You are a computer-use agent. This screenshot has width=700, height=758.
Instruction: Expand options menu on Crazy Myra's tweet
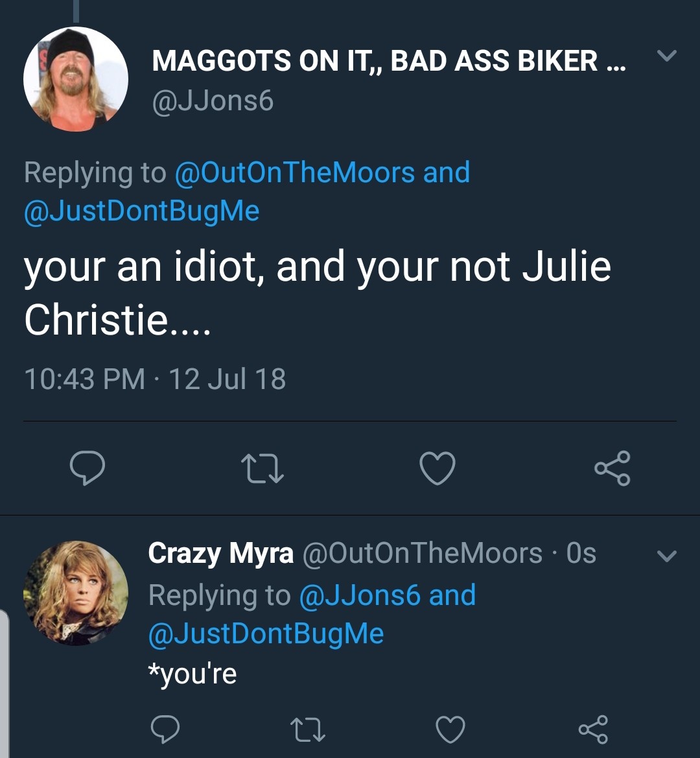(x=667, y=556)
